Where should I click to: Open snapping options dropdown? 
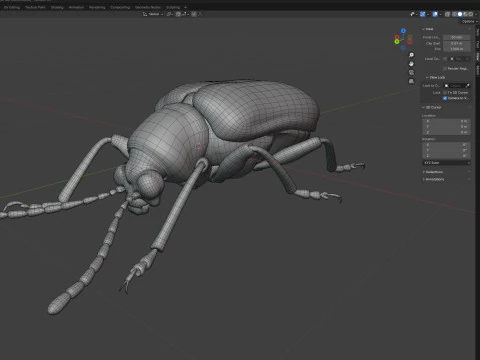(185, 14)
